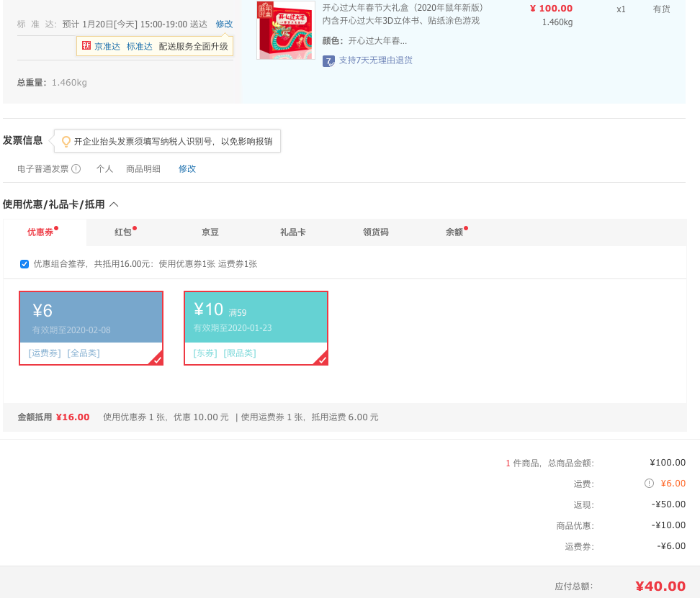This screenshot has width=700, height=598.
Task: Click the 颜色 option text
Action: tap(364, 41)
